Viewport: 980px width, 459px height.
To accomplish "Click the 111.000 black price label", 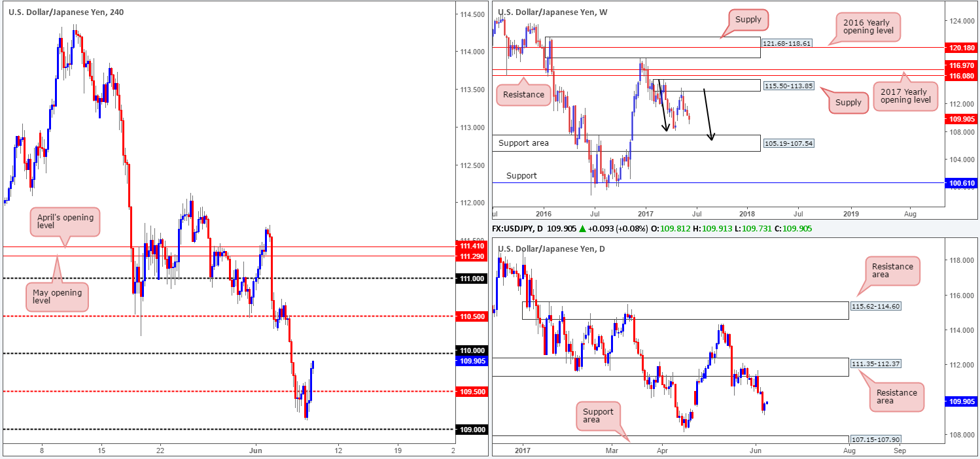I will [472, 279].
